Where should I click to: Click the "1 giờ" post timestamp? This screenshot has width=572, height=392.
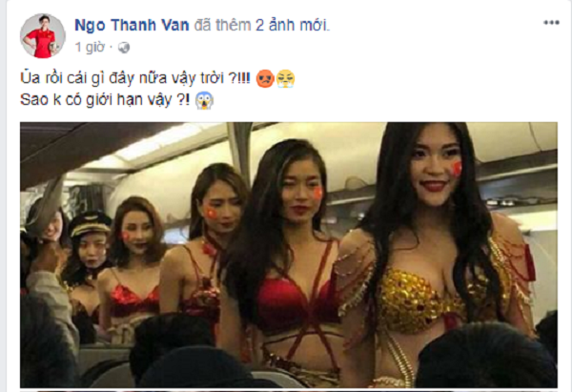click(x=90, y=48)
